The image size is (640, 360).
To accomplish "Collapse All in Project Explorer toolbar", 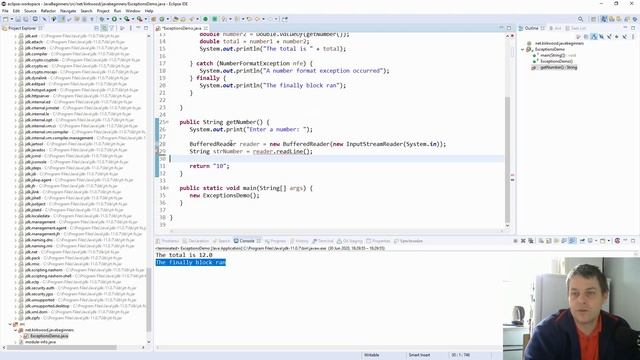I will tap(96, 28).
